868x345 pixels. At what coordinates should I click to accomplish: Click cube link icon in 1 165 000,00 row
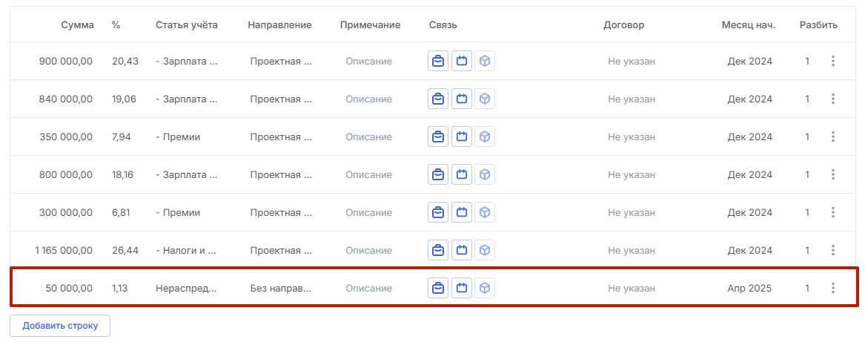(485, 250)
